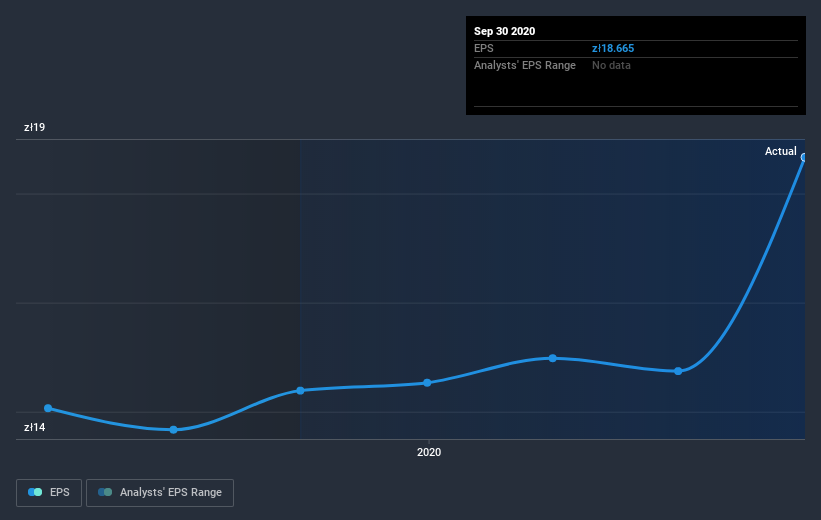821x520 pixels.
Task: Click the zł19 y-axis label
Action: click(35, 127)
